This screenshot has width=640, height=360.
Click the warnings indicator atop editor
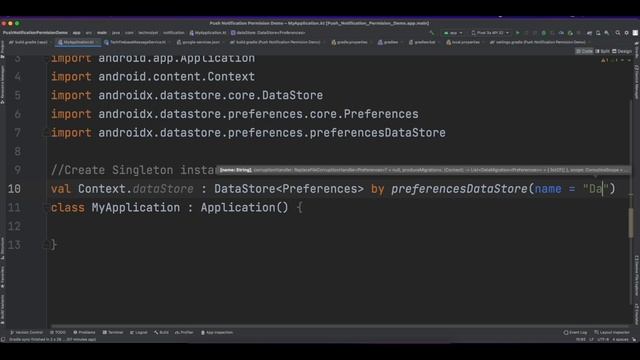click(x=604, y=60)
